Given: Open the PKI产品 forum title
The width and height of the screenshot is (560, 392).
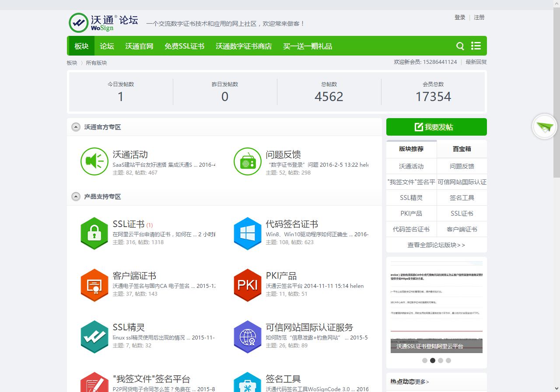Looking at the screenshot, I should pyautogui.click(x=281, y=276).
